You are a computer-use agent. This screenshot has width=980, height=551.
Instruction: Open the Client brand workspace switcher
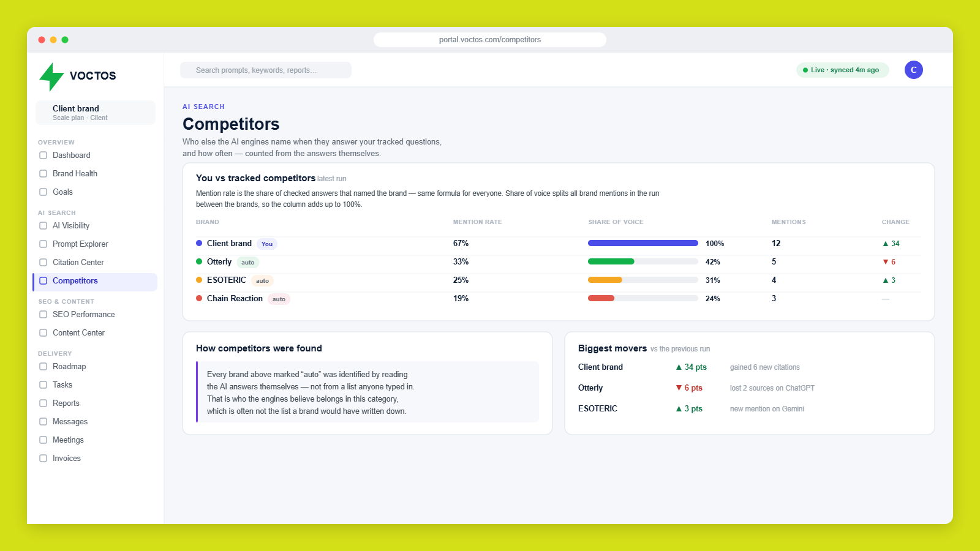pyautogui.click(x=96, y=113)
